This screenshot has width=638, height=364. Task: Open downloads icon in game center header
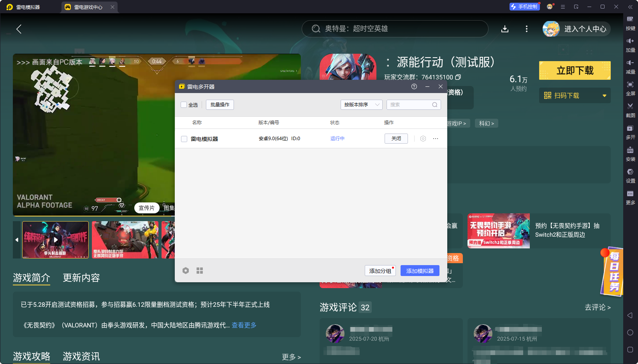505,29
